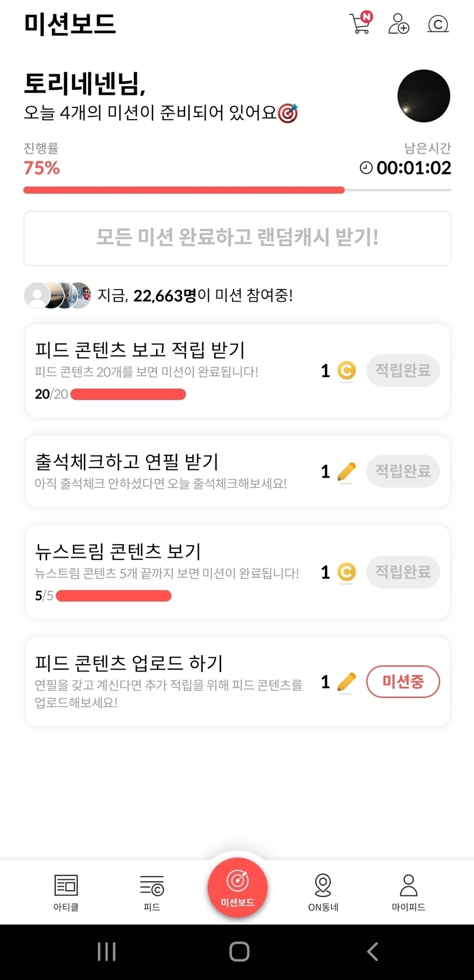This screenshot has width=474, height=980.
Task: Tap the profile avatar picture
Action: click(x=424, y=96)
